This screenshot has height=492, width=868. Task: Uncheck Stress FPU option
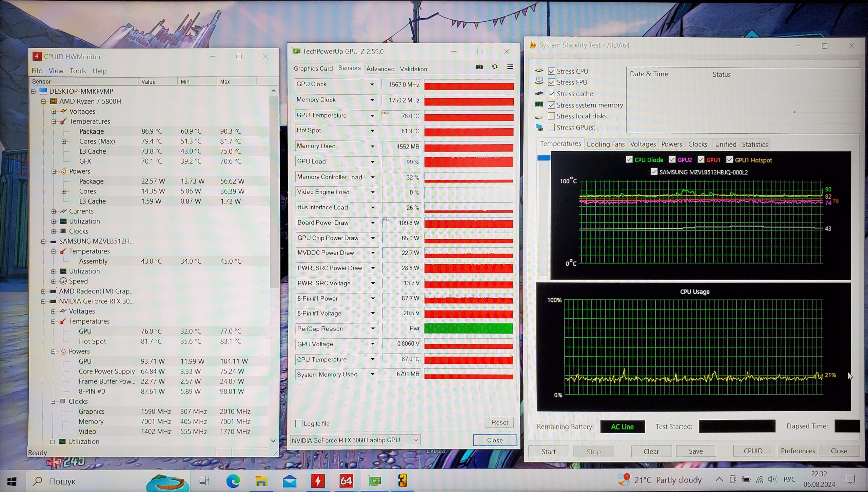[551, 82]
